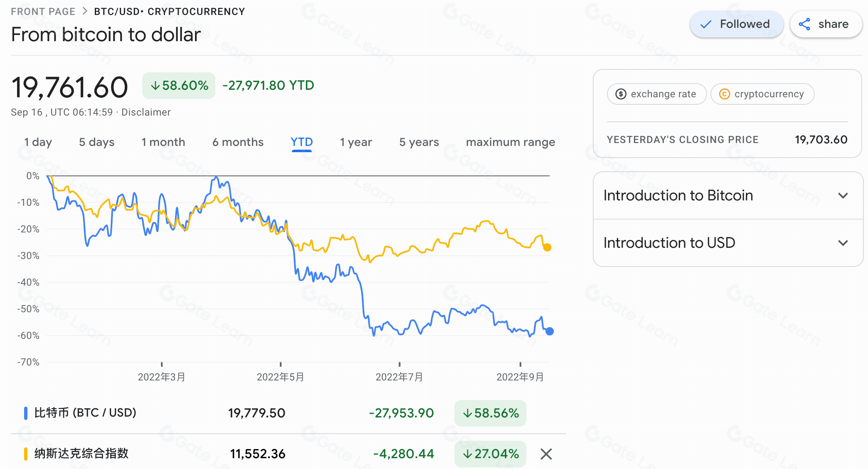Click the 11,552.36 Nasdaq value
This screenshot has height=469, width=868.
coord(258,454)
